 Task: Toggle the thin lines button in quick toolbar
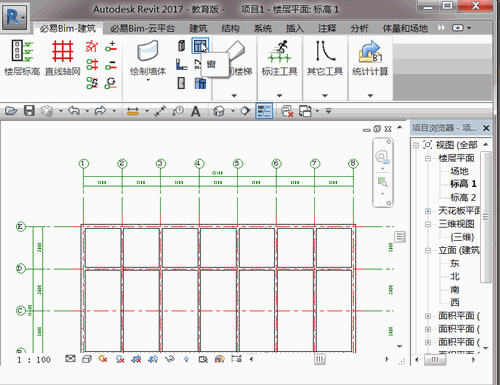click(x=264, y=111)
